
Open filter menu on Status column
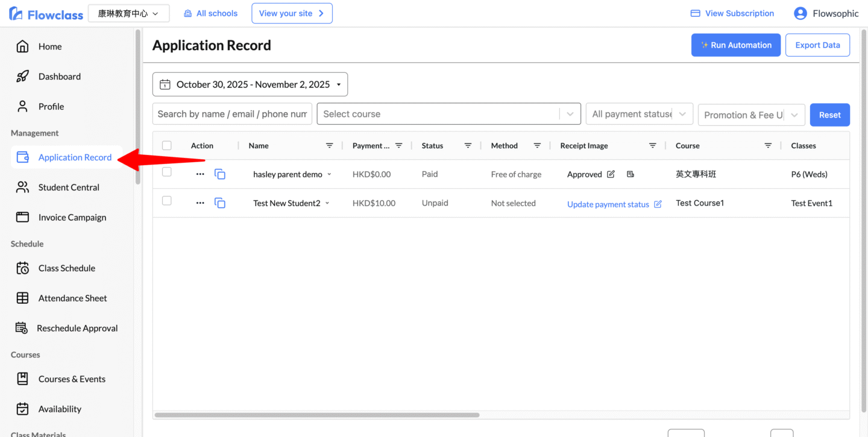[x=468, y=146]
